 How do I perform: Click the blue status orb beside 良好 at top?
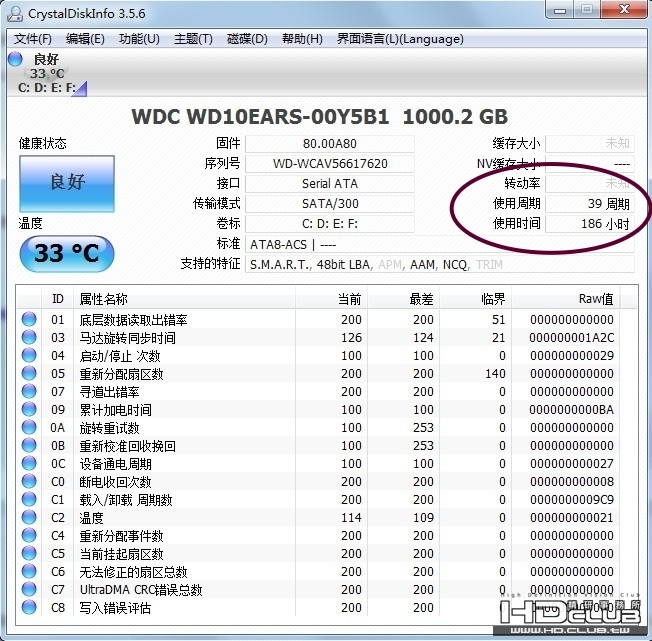point(15,59)
